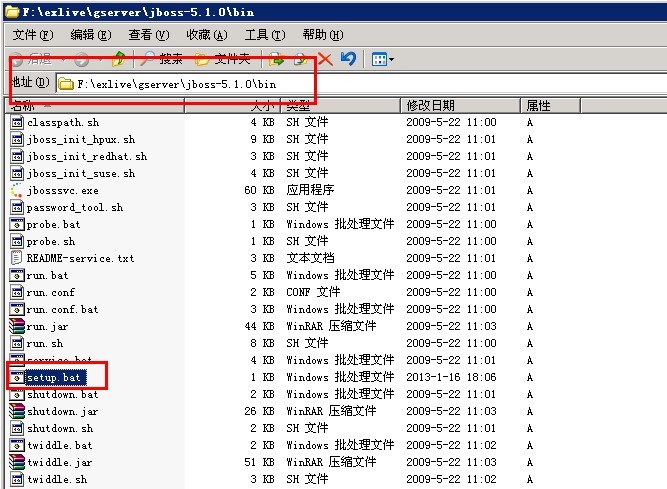Open the Views dropdown in toolbar
667x489 pixels.
(382, 59)
